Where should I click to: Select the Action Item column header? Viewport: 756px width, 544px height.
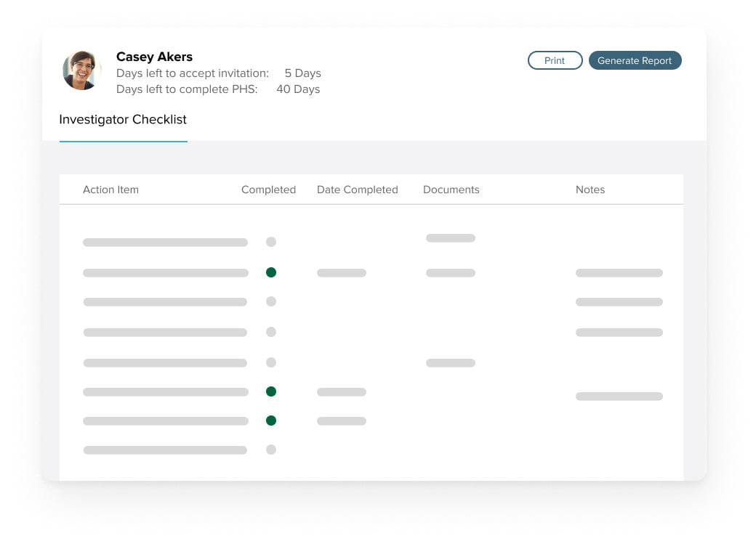(110, 190)
